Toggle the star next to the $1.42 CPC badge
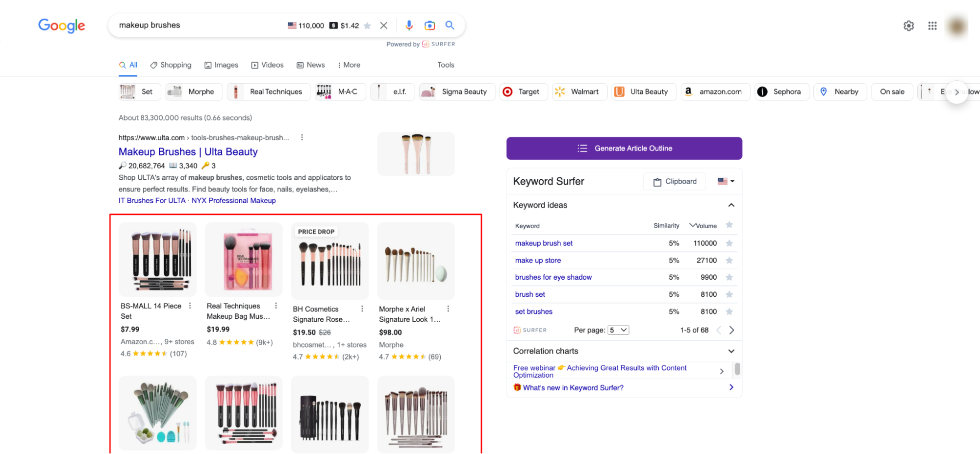The height and width of the screenshot is (454, 980). coord(367,25)
